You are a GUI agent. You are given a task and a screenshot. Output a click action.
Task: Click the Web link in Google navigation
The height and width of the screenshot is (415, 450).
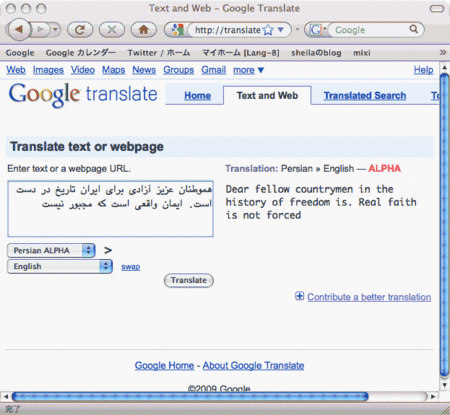pos(16,70)
